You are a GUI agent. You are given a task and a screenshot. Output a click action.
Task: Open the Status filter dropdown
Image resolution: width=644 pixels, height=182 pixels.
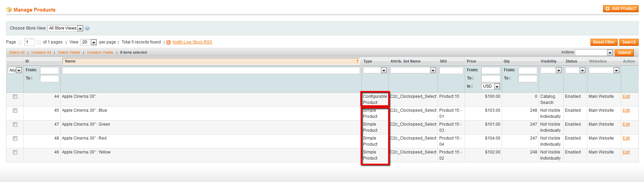pyautogui.click(x=575, y=70)
